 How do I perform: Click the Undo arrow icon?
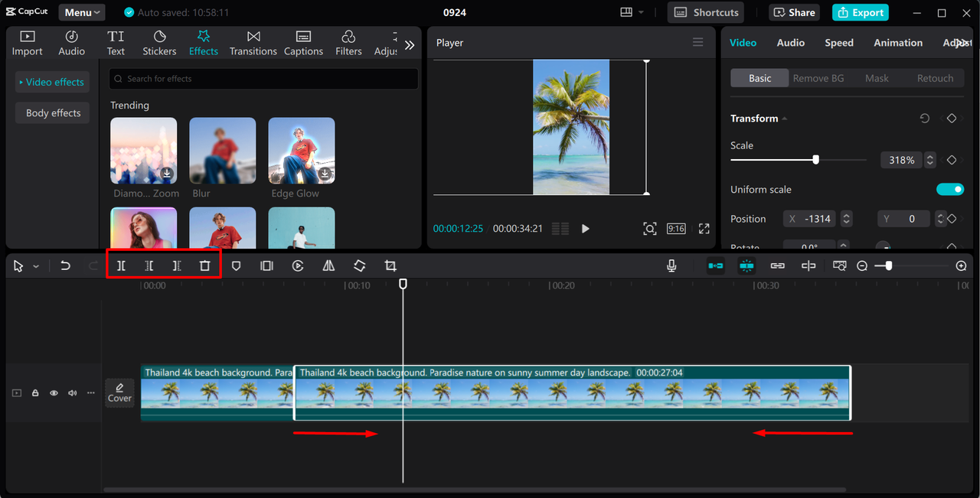66,265
